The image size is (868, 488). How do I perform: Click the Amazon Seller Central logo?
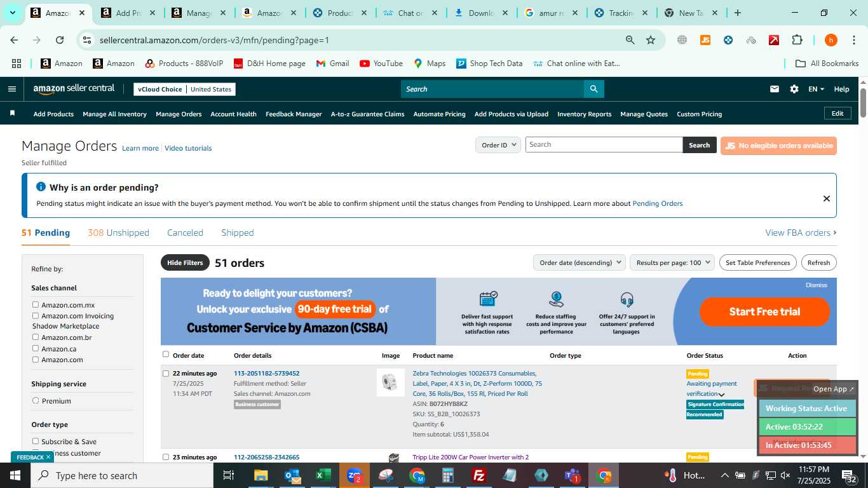[x=74, y=89]
